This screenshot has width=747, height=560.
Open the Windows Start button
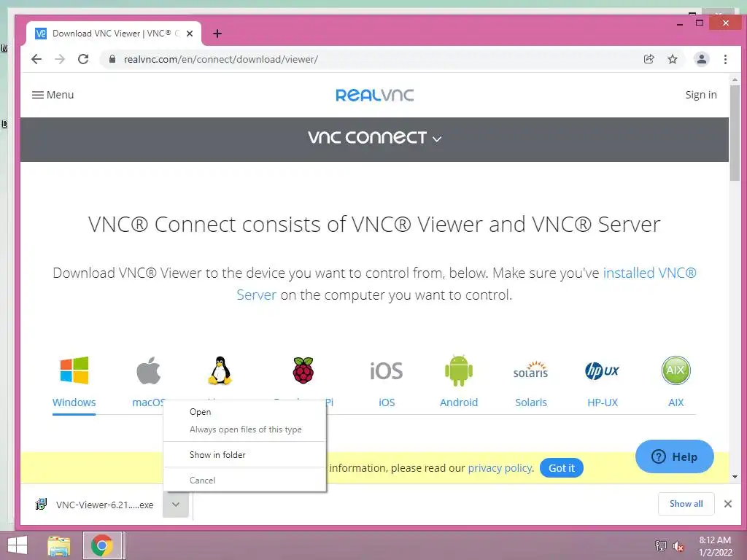18,545
